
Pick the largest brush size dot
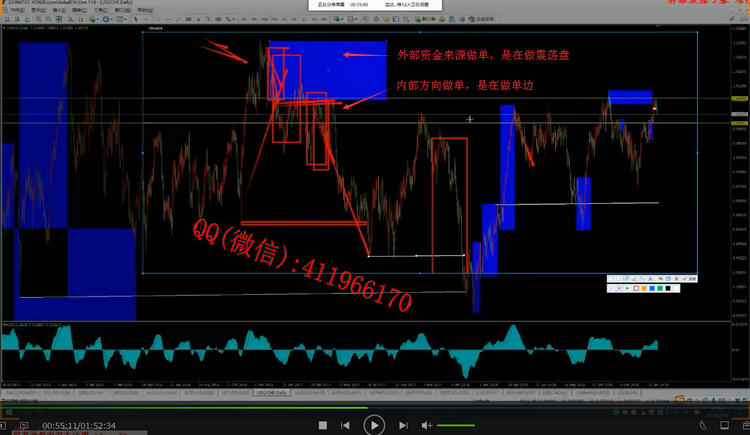click(627, 289)
